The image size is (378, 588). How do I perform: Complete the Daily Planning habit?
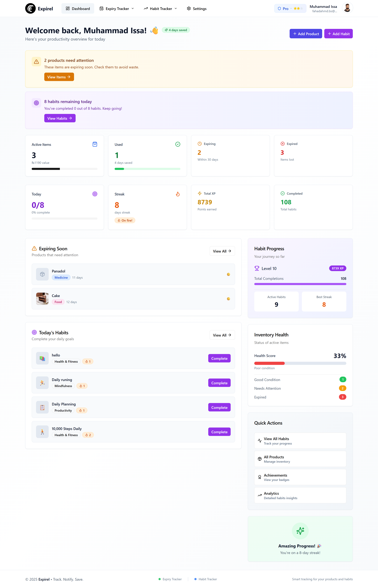coord(219,407)
